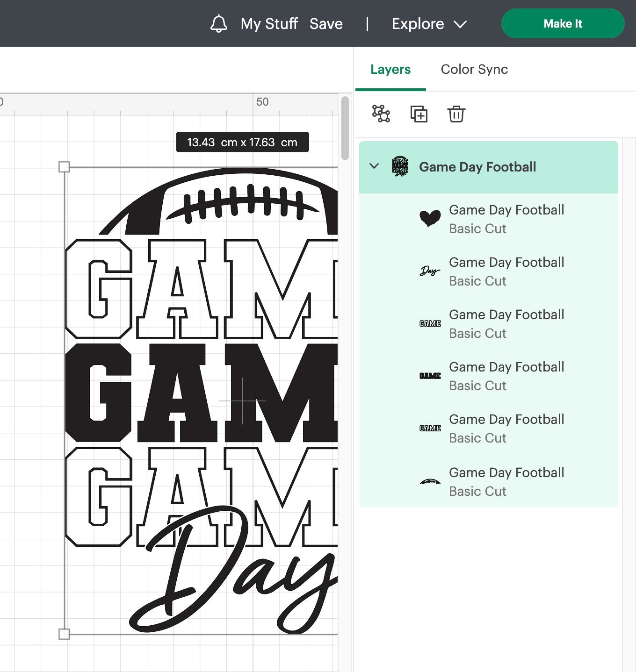The height and width of the screenshot is (672, 636).
Task: Select the outlined GAME layer thumbnail
Action: (x=430, y=322)
